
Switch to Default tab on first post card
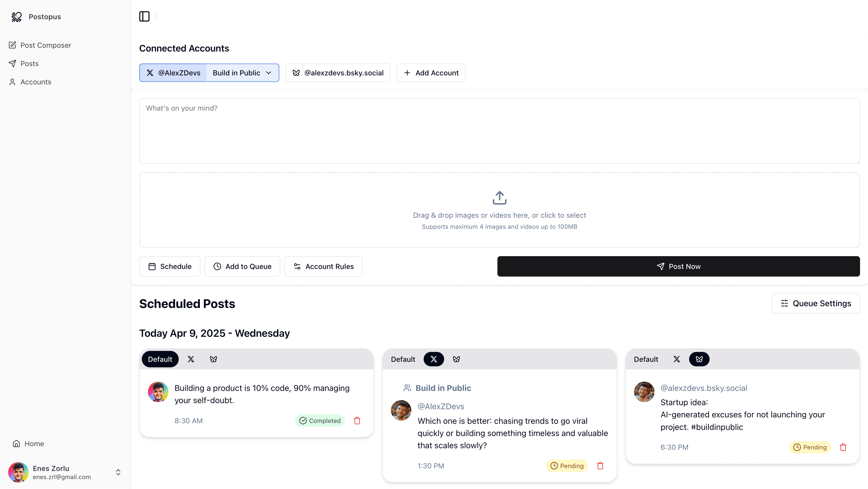point(160,359)
